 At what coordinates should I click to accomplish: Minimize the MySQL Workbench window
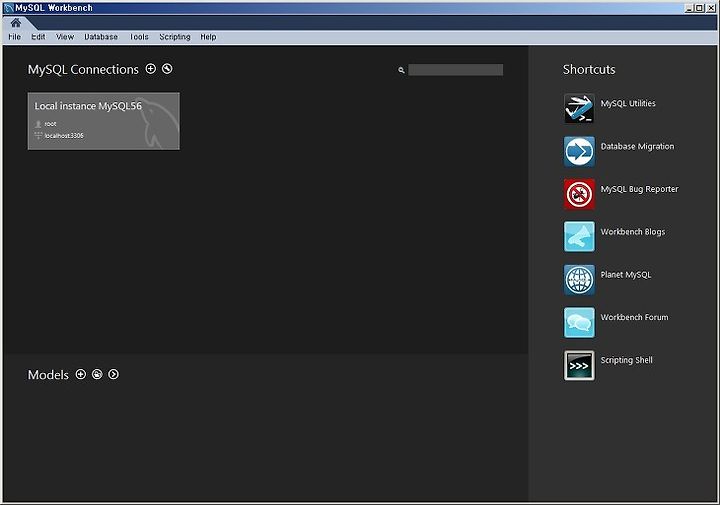[x=689, y=8]
